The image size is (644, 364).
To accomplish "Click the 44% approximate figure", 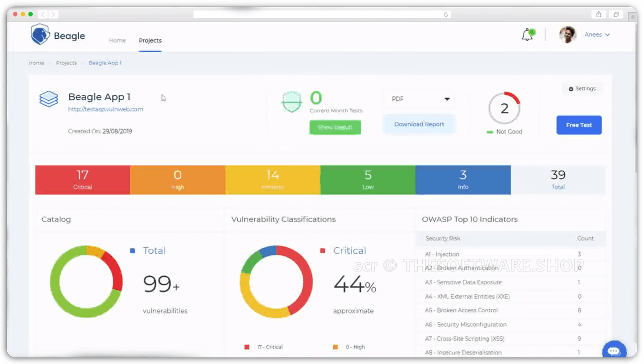I will tap(355, 284).
